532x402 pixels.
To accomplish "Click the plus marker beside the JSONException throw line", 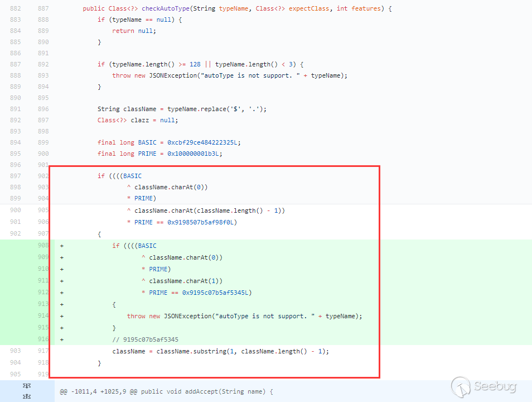I will (x=61, y=315).
